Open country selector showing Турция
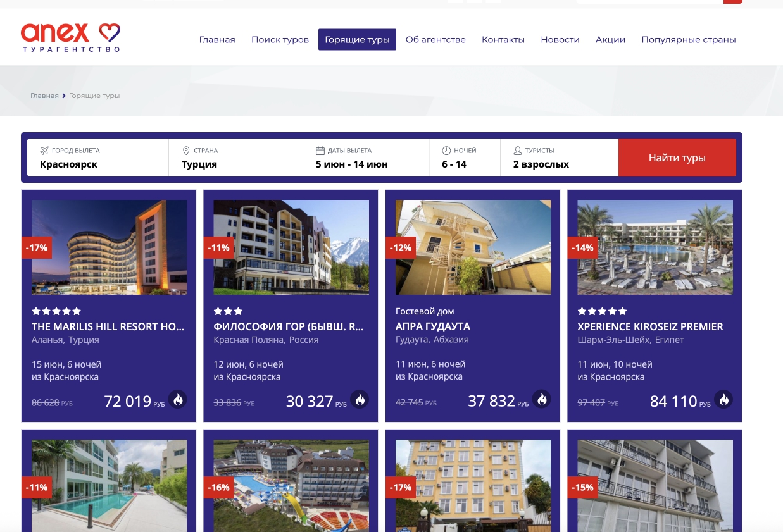 tap(235, 158)
